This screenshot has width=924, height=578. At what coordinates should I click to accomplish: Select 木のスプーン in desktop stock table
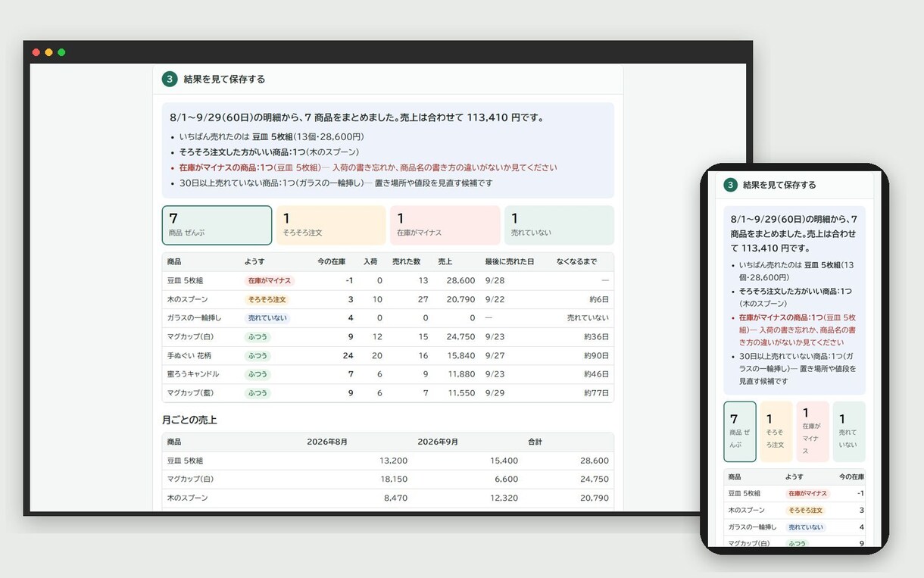click(x=187, y=299)
